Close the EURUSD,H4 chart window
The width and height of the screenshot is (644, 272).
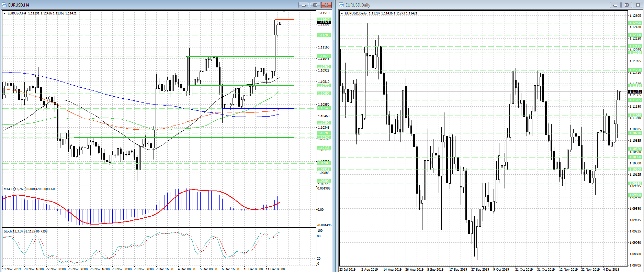point(326,5)
